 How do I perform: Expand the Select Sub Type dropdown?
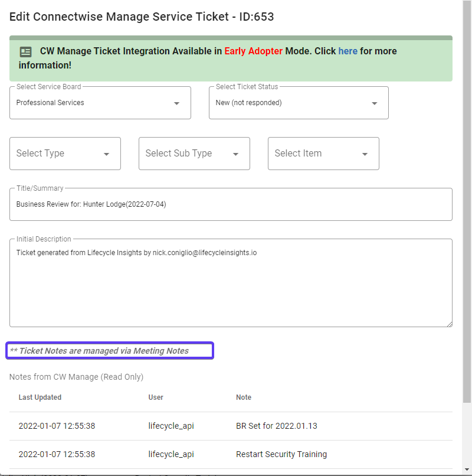pyautogui.click(x=194, y=154)
